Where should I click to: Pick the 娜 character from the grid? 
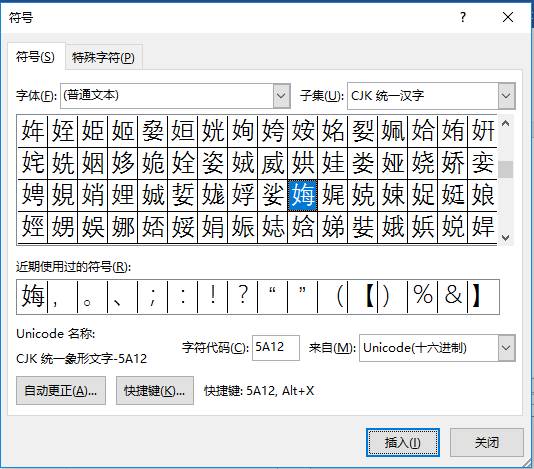coord(123,226)
